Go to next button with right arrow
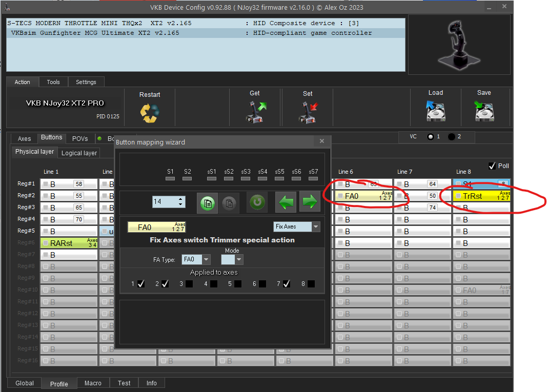 (310, 202)
